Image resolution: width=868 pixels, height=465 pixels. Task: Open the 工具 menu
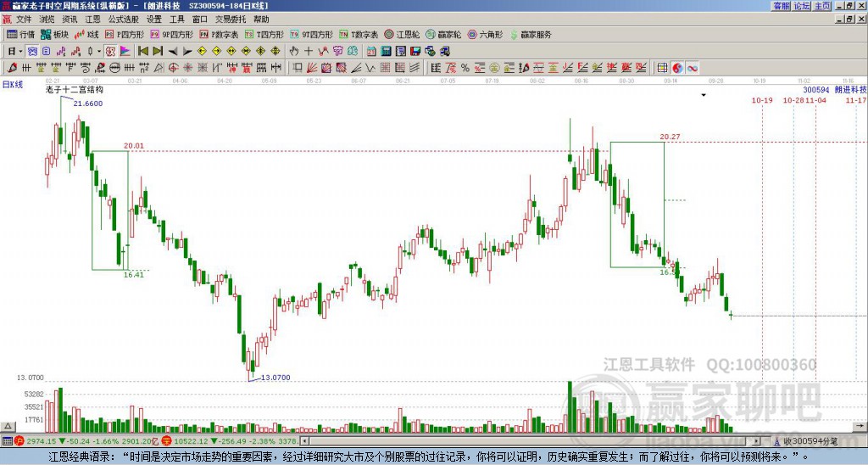pos(177,20)
